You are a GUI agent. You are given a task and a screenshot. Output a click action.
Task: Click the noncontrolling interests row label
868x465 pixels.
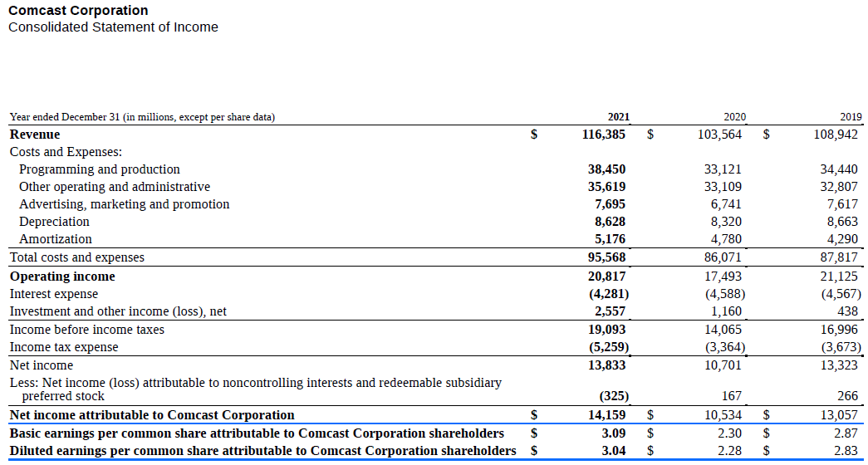[256, 389]
